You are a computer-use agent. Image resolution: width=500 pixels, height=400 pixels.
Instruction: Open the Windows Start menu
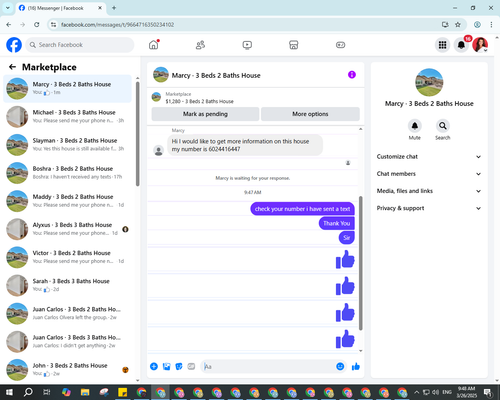click(x=9, y=392)
